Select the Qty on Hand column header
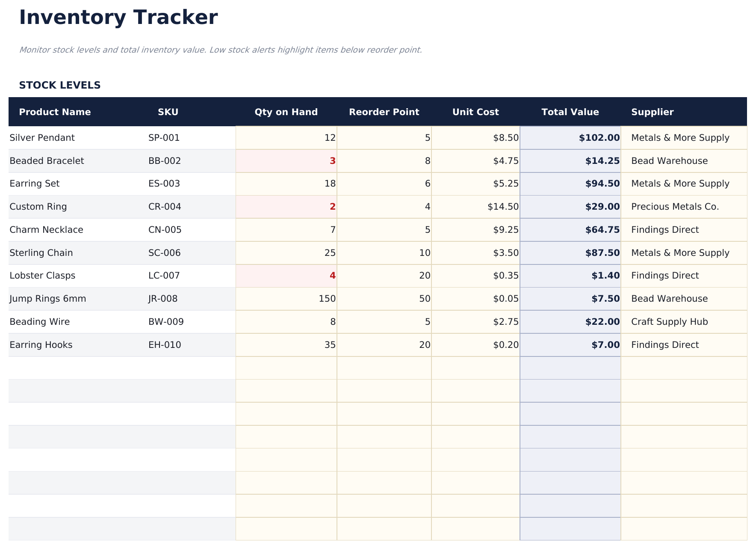The width and height of the screenshot is (756, 549). [x=286, y=112]
